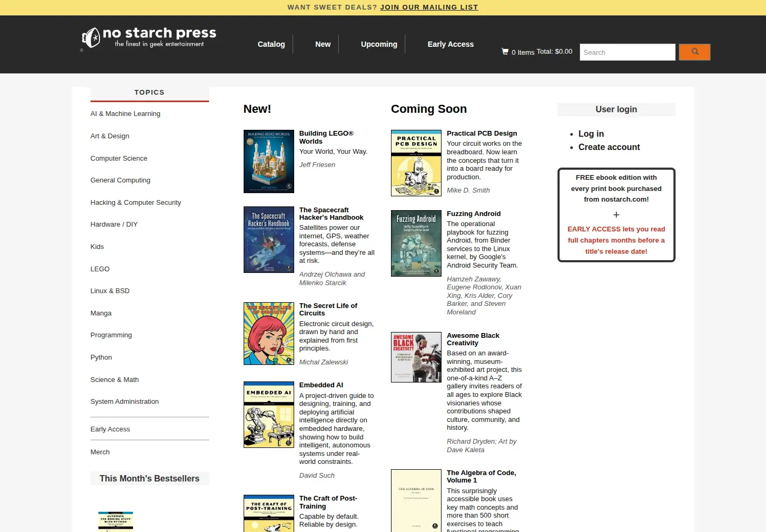Viewport: 766px width, 532px height.
Task: Open the Manga topic
Action: [x=101, y=313]
